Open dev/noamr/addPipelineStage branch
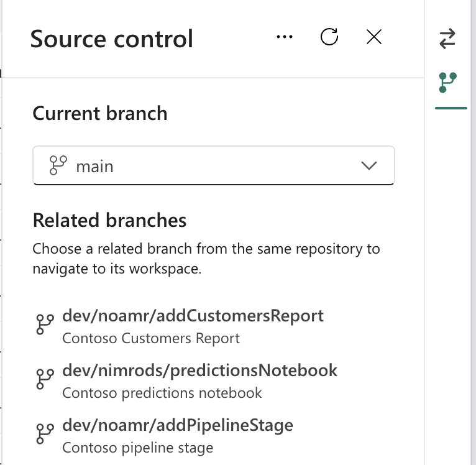 178,425
